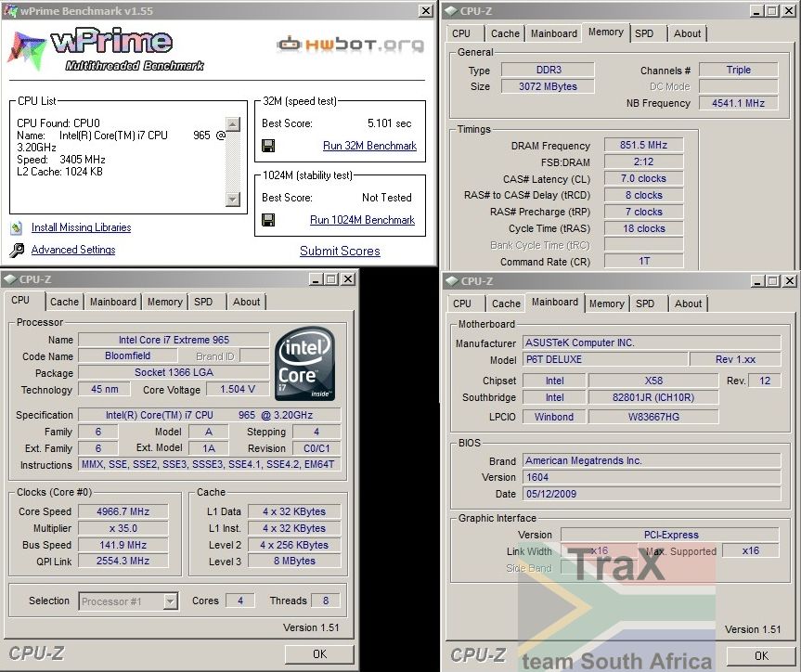801x672 pixels.
Task: Click the DRAM Frequency value 851.5 MHz
Action: pos(643,145)
